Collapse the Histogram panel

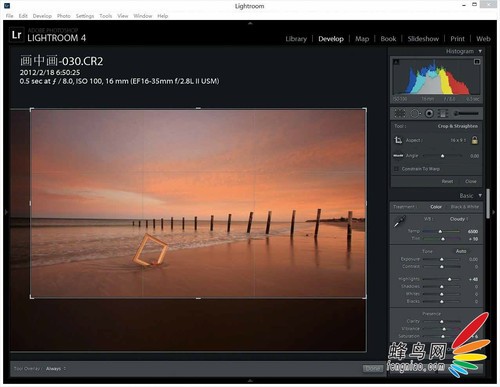click(480, 51)
